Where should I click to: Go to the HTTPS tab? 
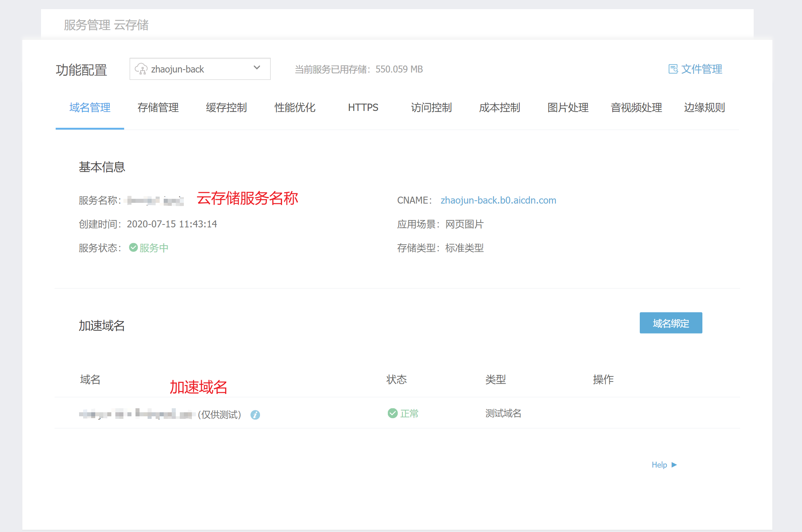pyautogui.click(x=363, y=108)
